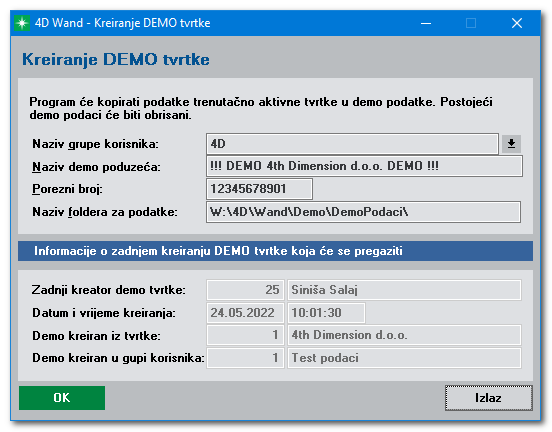Image resolution: width=552 pixels, height=432 pixels.
Task: Click the Izlaz exit button
Action: pyautogui.click(x=488, y=398)
